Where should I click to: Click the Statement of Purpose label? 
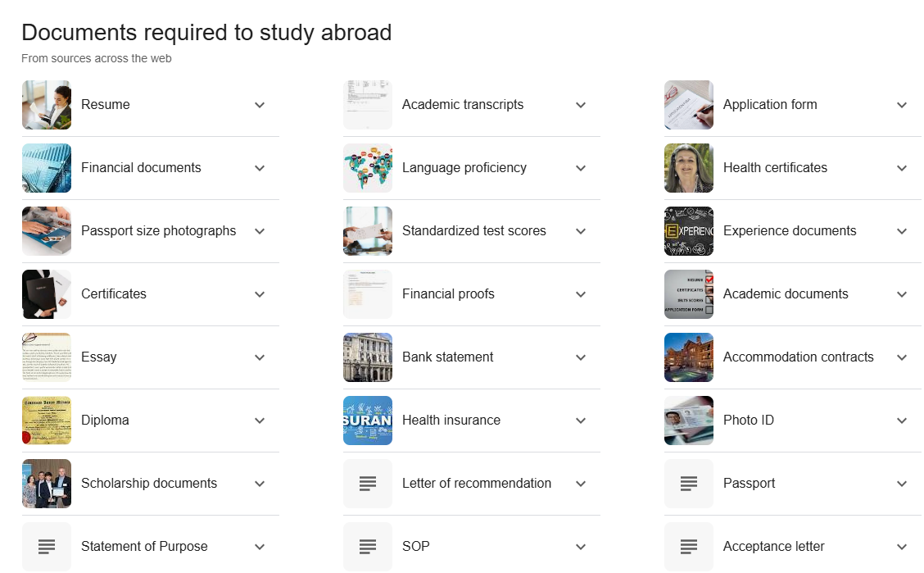click(x=145, y=546)
